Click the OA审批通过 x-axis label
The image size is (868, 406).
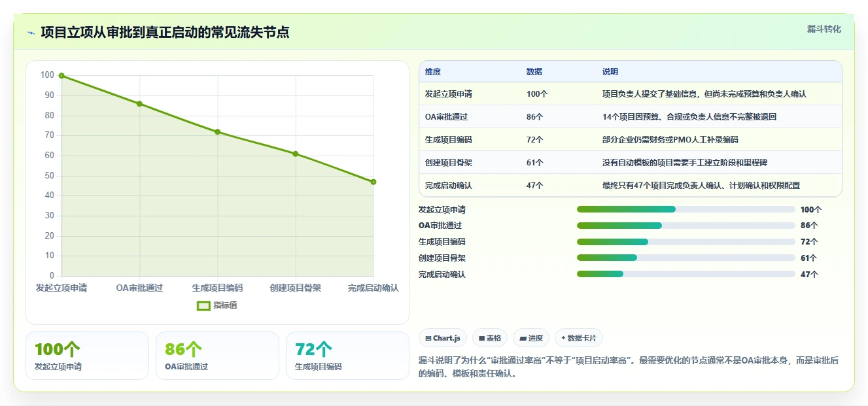[139, 288]
